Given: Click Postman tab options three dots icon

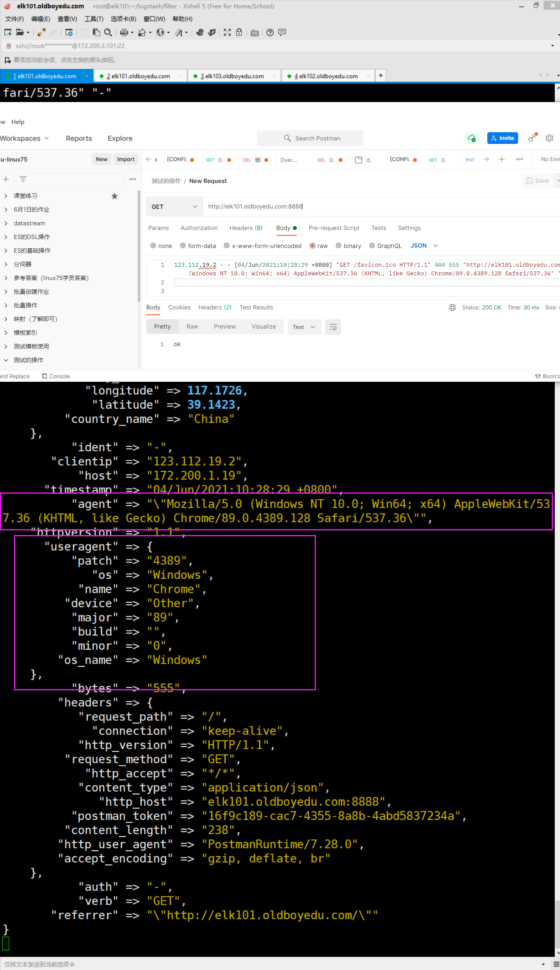Looking at the screenshot, I should (x=519, y=159).
